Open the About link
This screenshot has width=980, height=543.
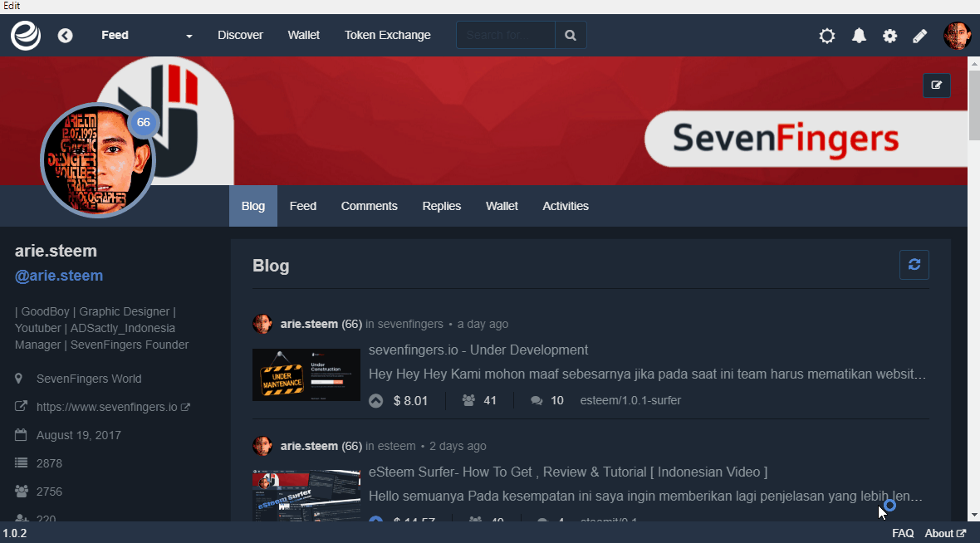pos(945,533)
